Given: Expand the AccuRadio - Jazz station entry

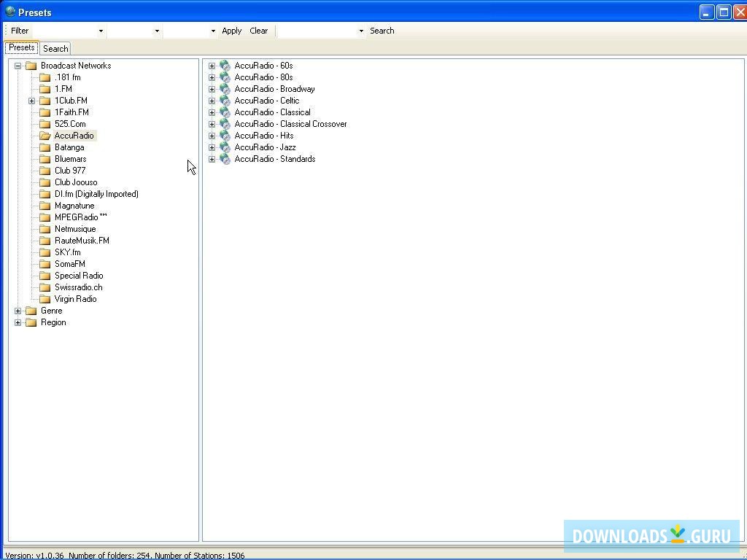Looking at the screenshot, I should tap(212, 147).
